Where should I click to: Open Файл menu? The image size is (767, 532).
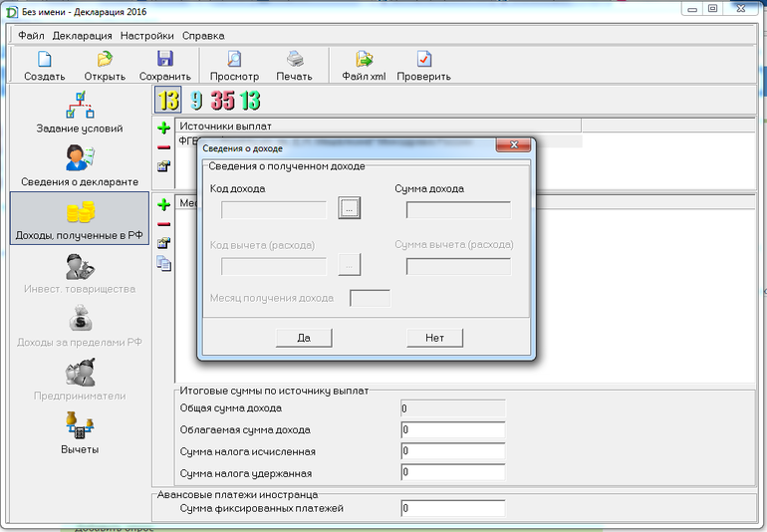[31, 35]
